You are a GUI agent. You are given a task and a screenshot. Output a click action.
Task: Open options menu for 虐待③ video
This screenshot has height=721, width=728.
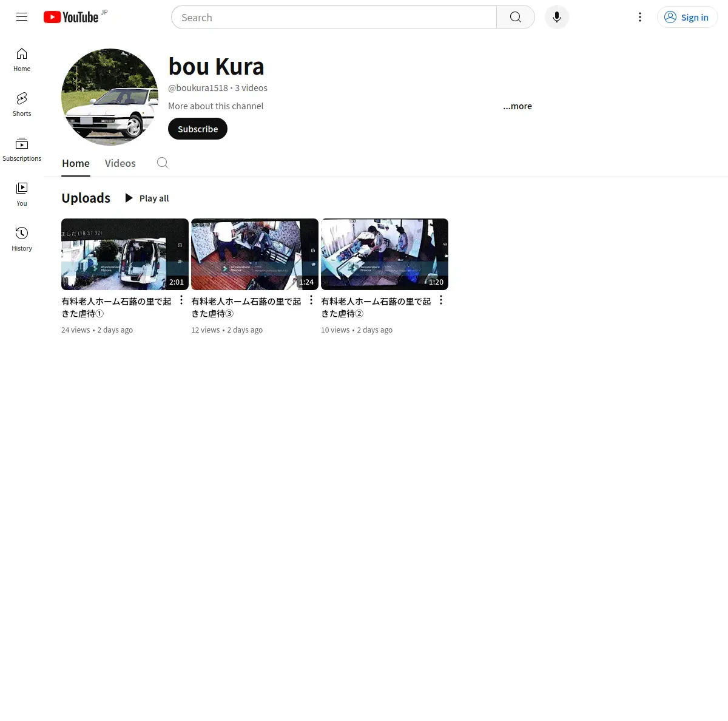click(311, 300)
